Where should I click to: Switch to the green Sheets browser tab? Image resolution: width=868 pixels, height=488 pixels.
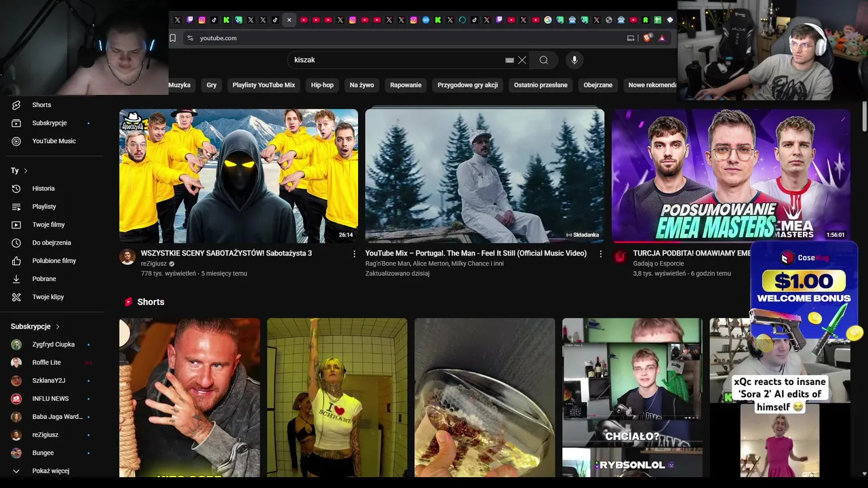[x=658, y=20]
